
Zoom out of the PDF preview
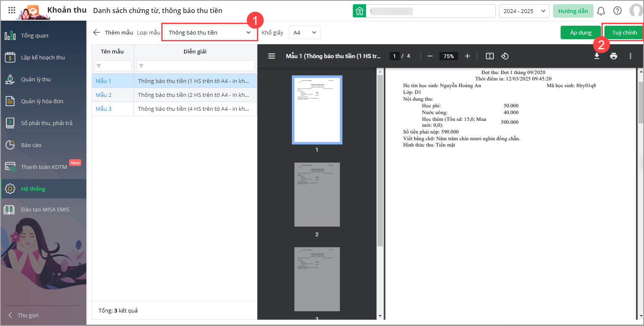click(430, 56)
